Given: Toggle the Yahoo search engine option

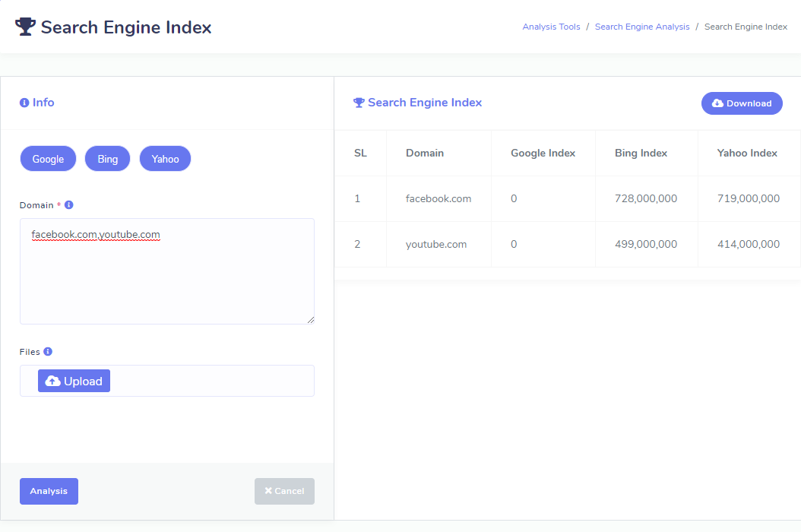Looking at the screenshot, I should pyautogui.click(x=165, y=159).
